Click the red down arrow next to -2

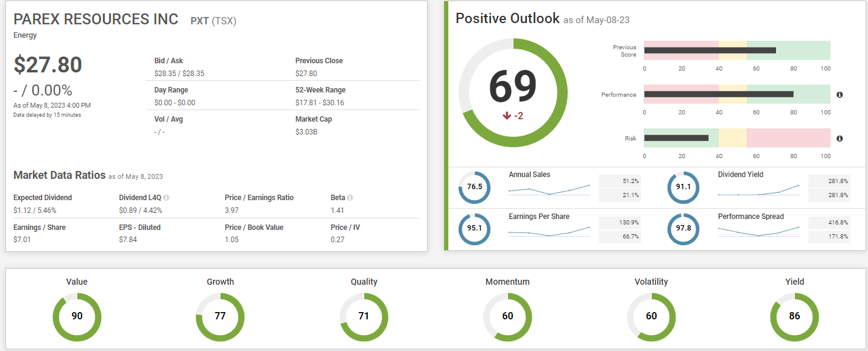(506, 116)
